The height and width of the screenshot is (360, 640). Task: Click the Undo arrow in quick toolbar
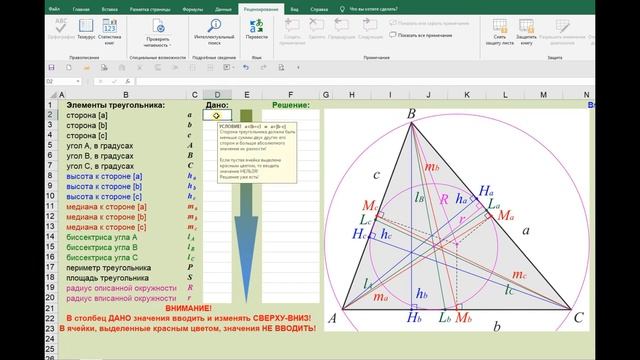pyautogui.click(x=246, y=67)
